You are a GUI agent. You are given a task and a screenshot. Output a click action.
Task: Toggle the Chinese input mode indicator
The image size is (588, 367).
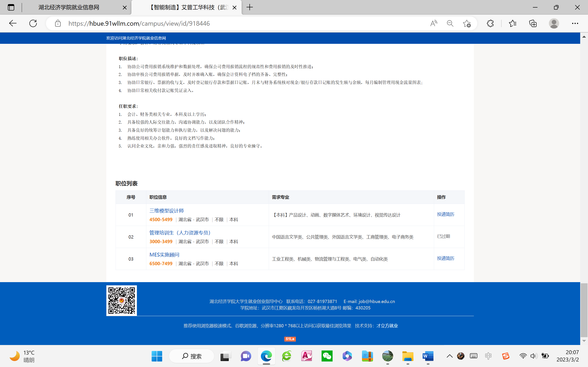pyautogui.click(x=488, y=356)
